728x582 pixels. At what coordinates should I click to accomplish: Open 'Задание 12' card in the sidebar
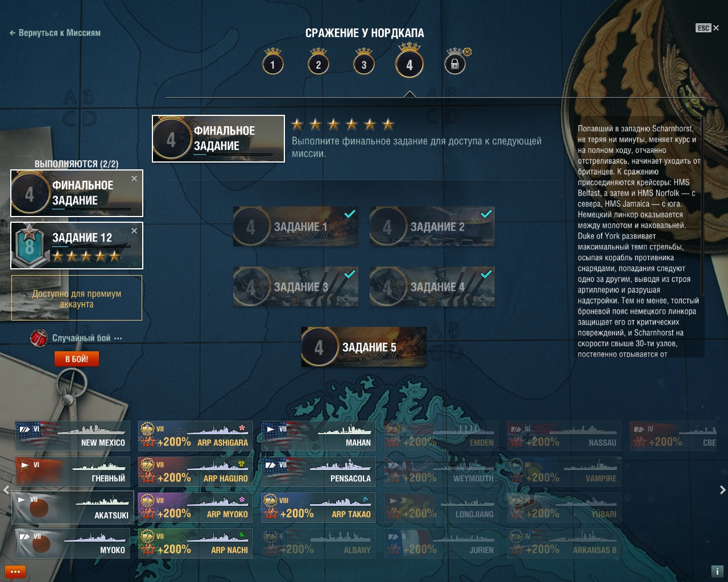(x=76, y=246)
